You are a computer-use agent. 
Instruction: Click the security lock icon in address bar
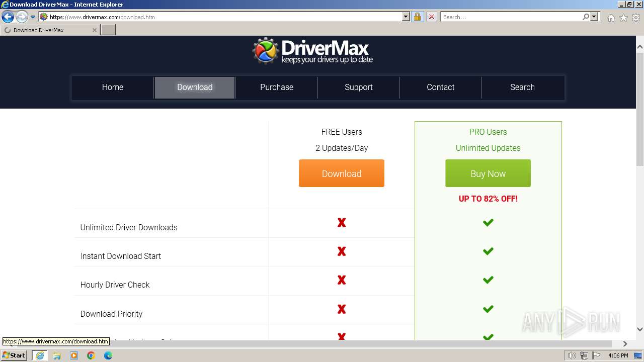click(417, 17)
